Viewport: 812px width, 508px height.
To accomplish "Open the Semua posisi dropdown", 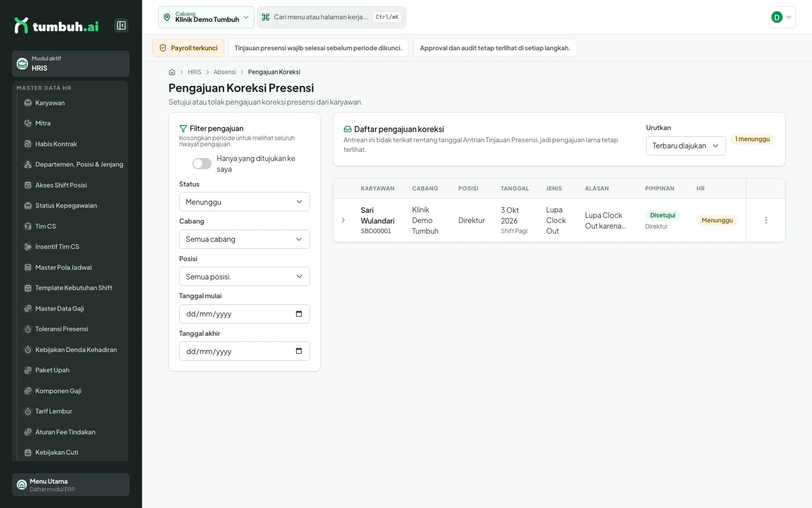I will click(245, 276).
